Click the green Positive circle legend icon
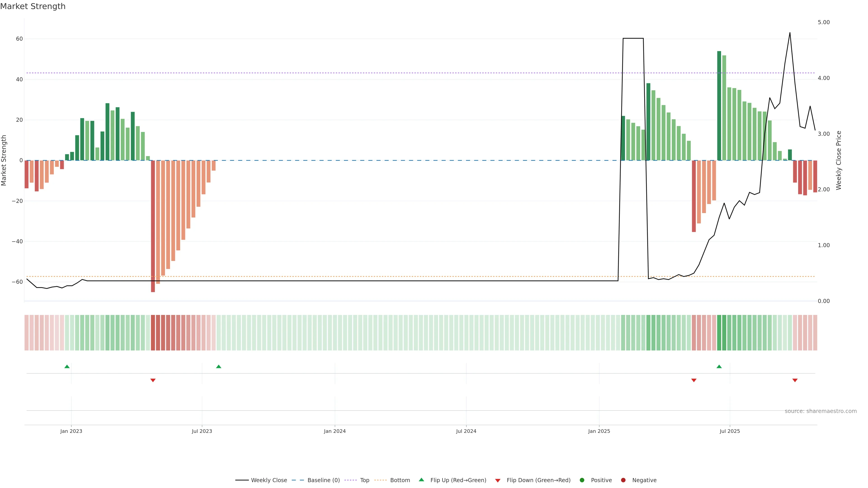 coord(582,480)
